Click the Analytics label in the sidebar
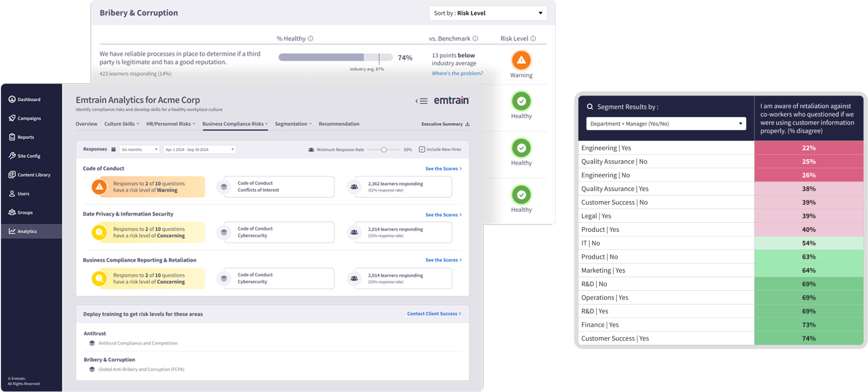 coord(27,231)
